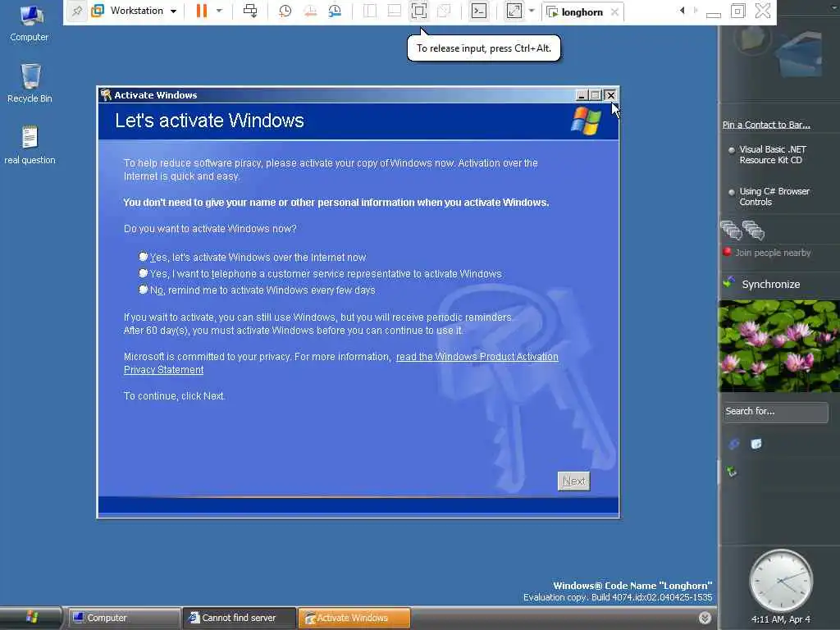The width and height of the screenshot is (840, 630).
Task: Switch to 'Cannot find server' taskbar window
Action: (x=239, y=618)
